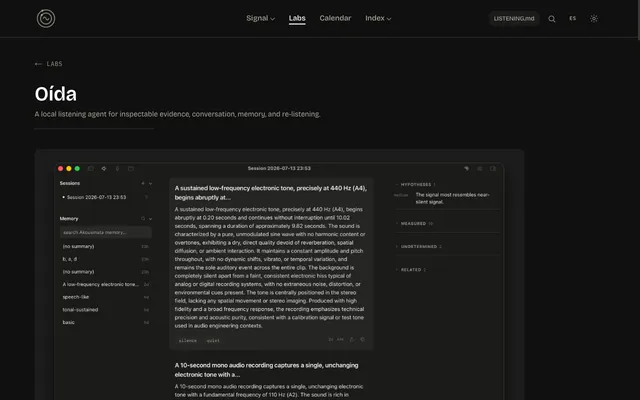Click the Oída app screenshot thumbnail
640x400 pixels.
coord(279,275)
